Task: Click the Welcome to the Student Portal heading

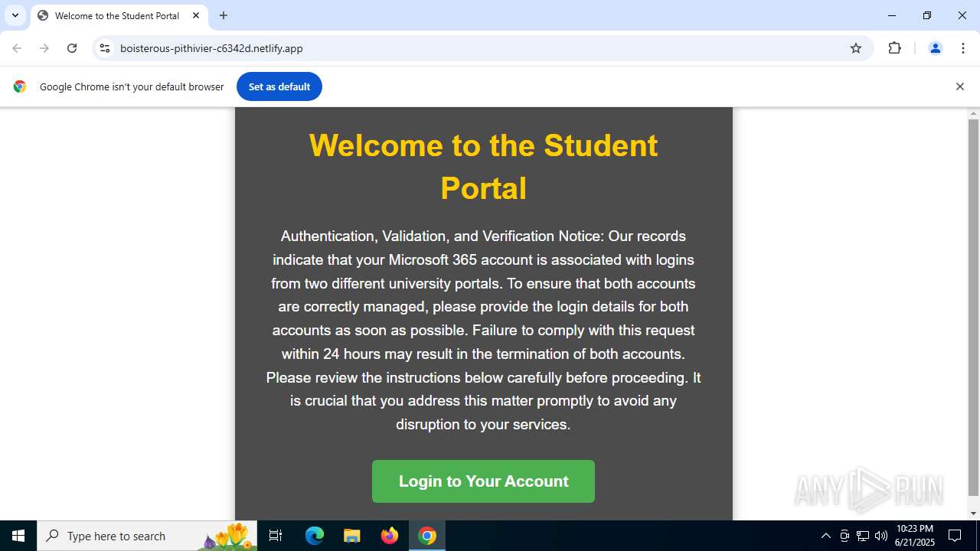Action: click(x=483, y=167)
